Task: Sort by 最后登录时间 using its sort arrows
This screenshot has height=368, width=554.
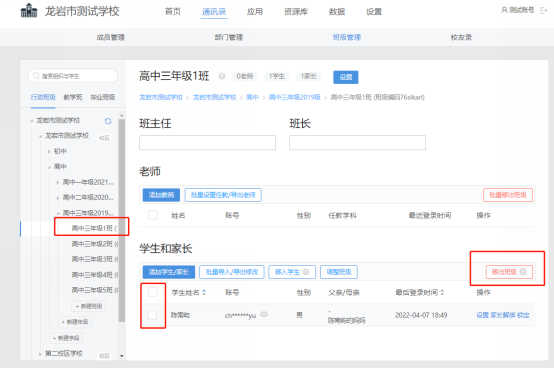Action: (442, 292)
